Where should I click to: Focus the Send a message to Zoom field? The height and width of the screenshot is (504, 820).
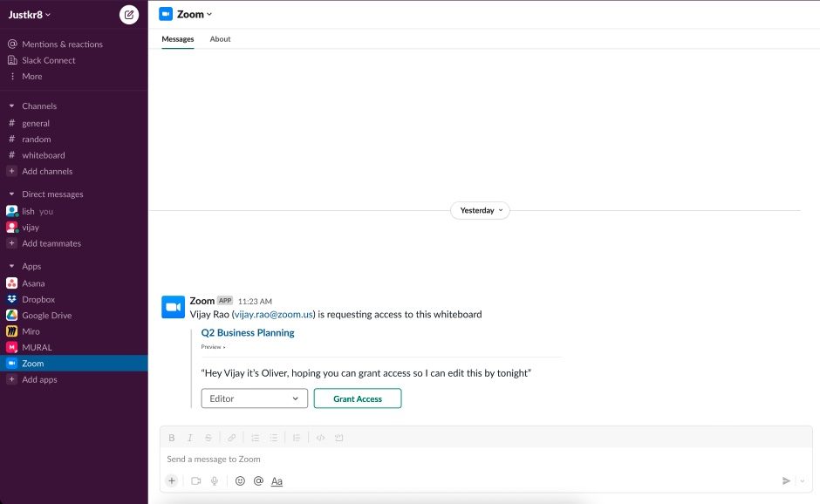pos(486,459)
